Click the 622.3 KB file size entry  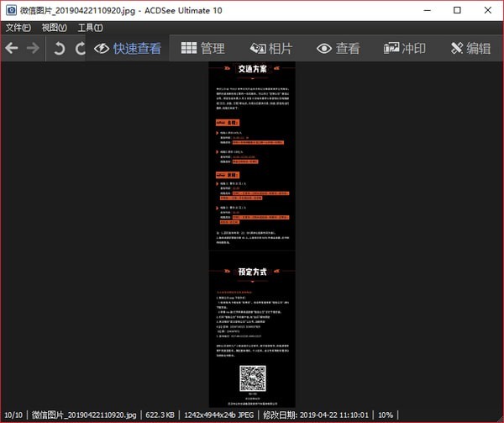coord(160,415)
